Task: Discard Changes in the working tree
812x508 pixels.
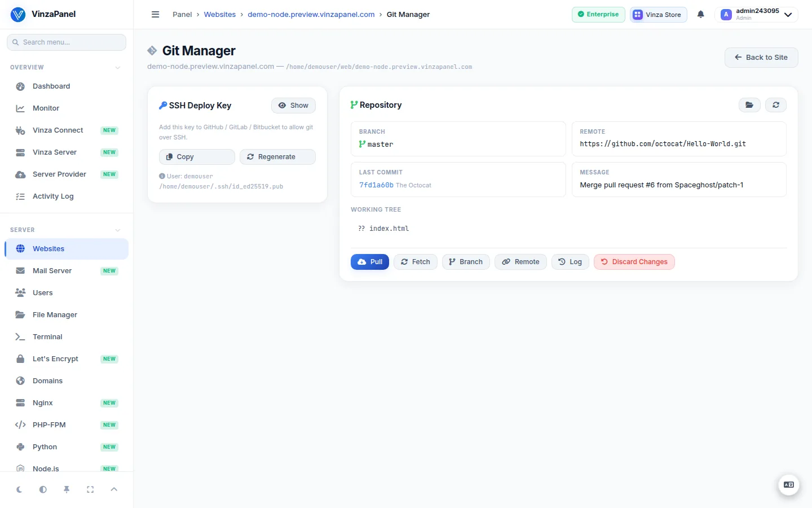Action: pyautogui.click(x=634, y=262)
